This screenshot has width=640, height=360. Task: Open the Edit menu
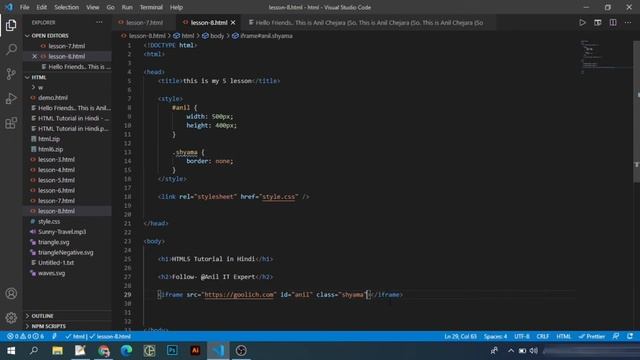[x=42, y=7]
